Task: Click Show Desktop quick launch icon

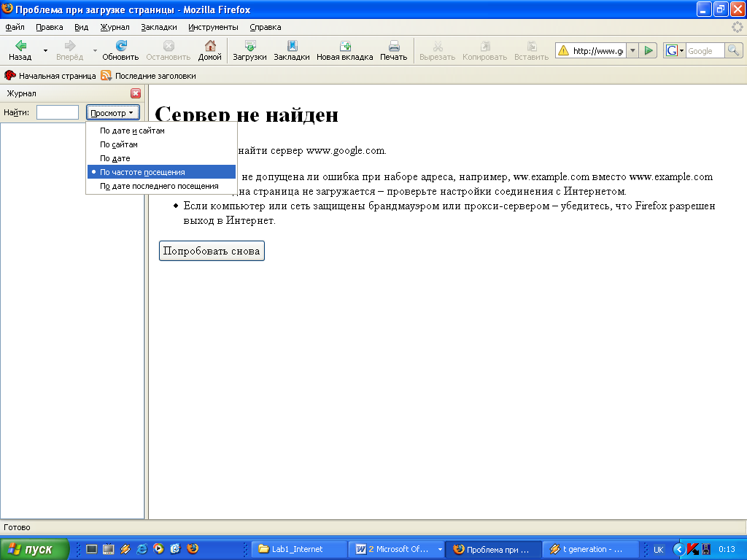Action: 91,549
